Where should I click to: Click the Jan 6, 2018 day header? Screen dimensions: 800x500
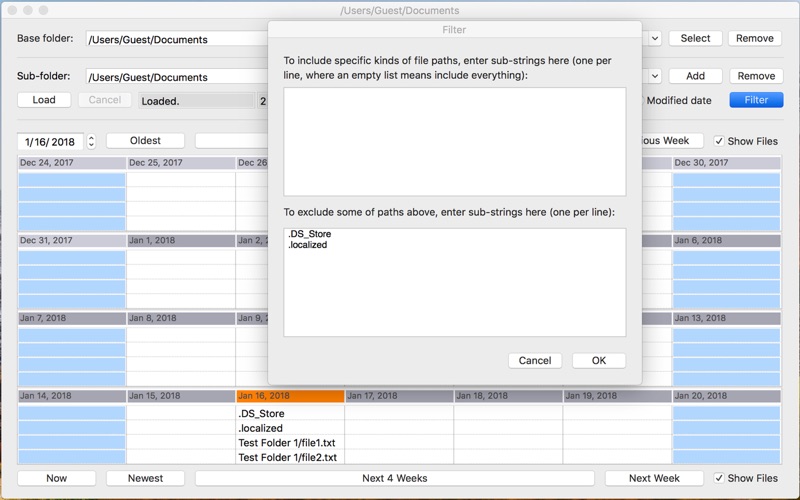click(727, 240)
